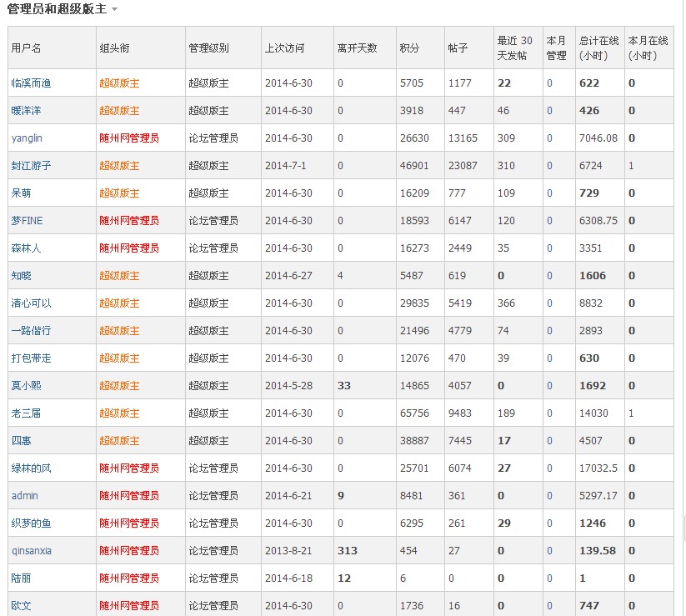Click points value 65756
The width and height of the screenshot is (686, 616).
coord(415,413)
